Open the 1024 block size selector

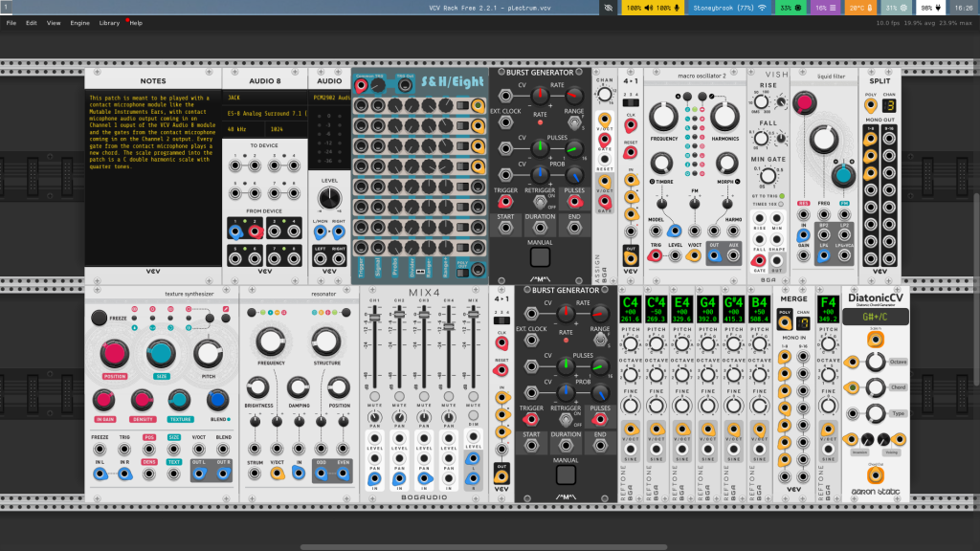click(285, 129)
